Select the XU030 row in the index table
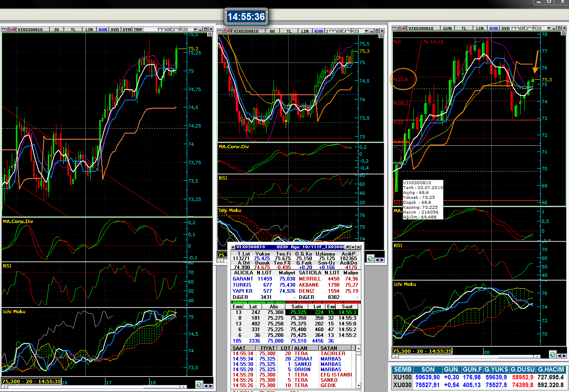 pyautogui.click(x=402, y=385)
